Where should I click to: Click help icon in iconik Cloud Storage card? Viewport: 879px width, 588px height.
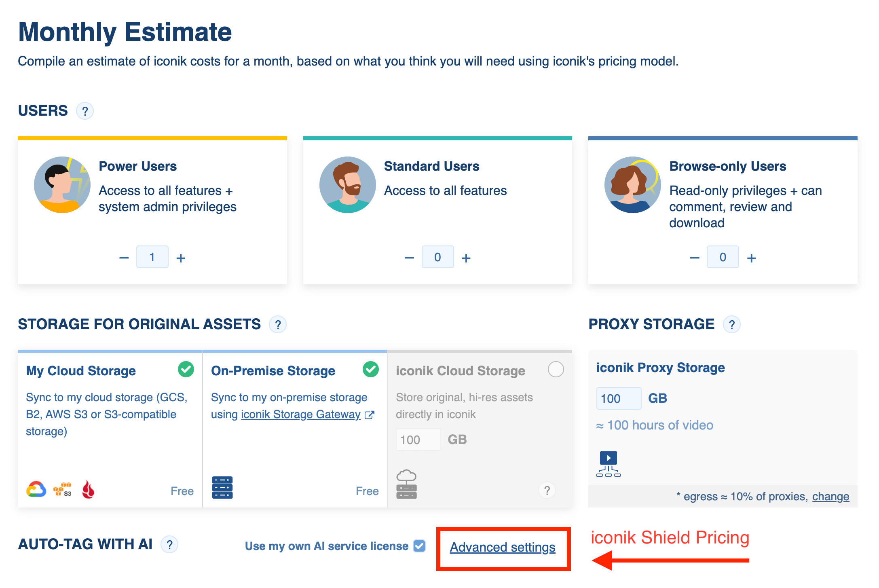point(547,491)
